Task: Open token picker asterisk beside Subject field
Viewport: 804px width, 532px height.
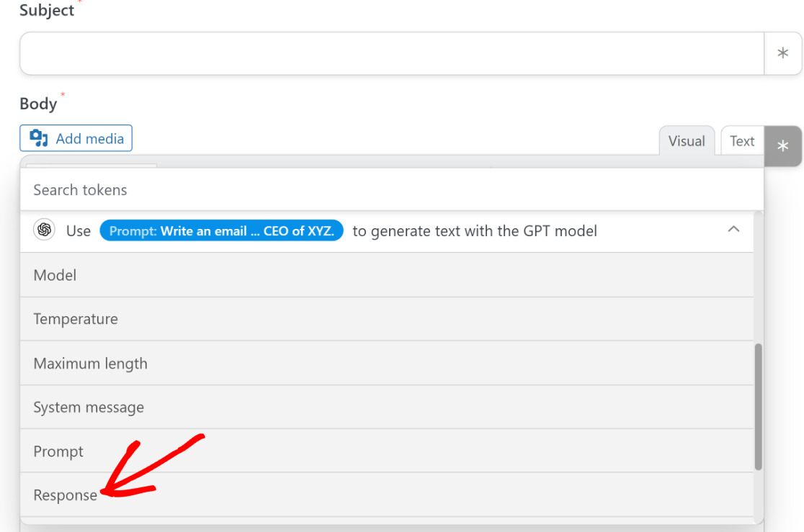Action: pos(783,53)
